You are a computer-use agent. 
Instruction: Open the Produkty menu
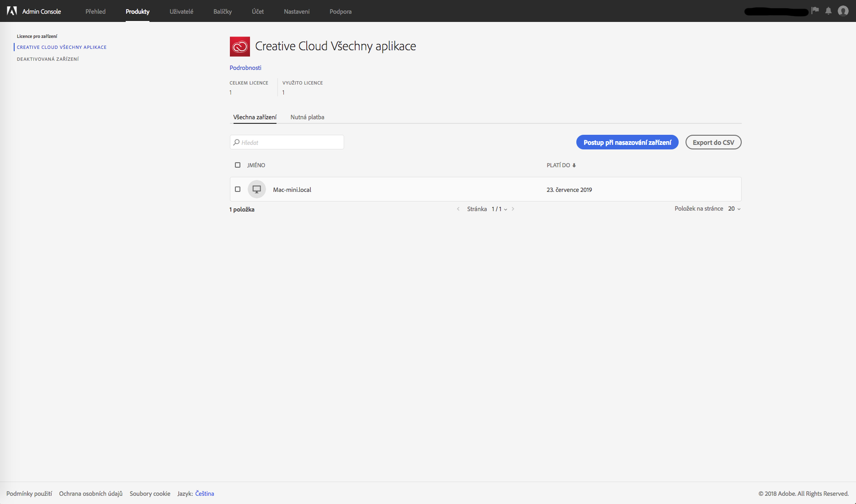pos(138,11)
